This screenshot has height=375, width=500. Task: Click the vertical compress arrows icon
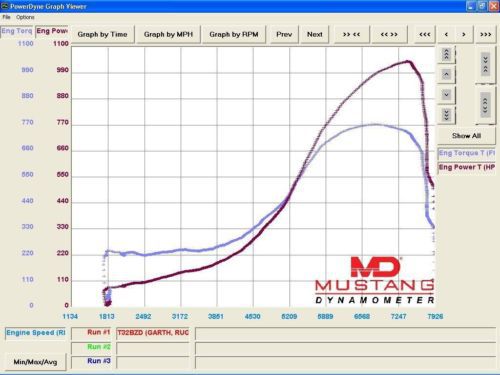(485, 64)
